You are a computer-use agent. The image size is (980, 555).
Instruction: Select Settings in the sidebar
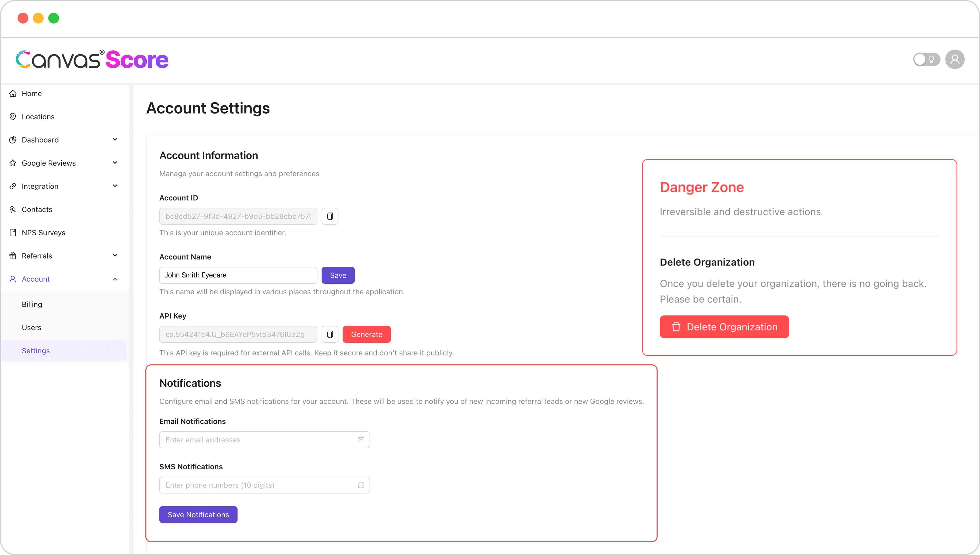(64, 351)
